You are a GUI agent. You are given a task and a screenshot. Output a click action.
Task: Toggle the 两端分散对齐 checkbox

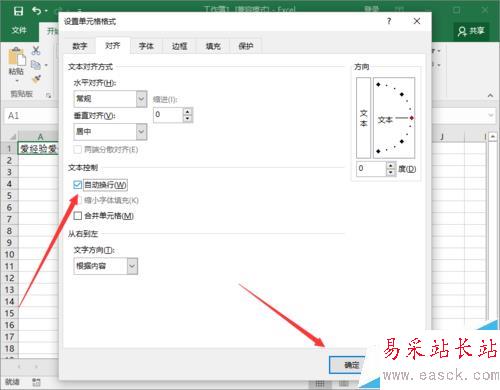(x=77, y=150)
